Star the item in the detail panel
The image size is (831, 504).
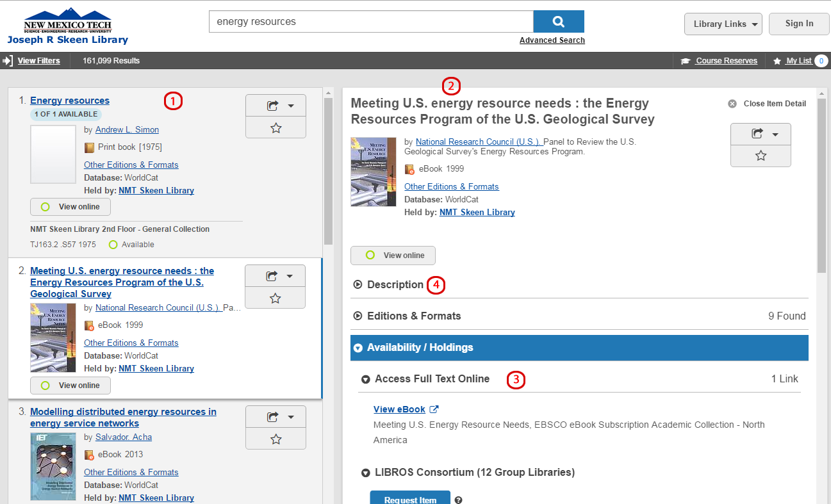point(761,156)
